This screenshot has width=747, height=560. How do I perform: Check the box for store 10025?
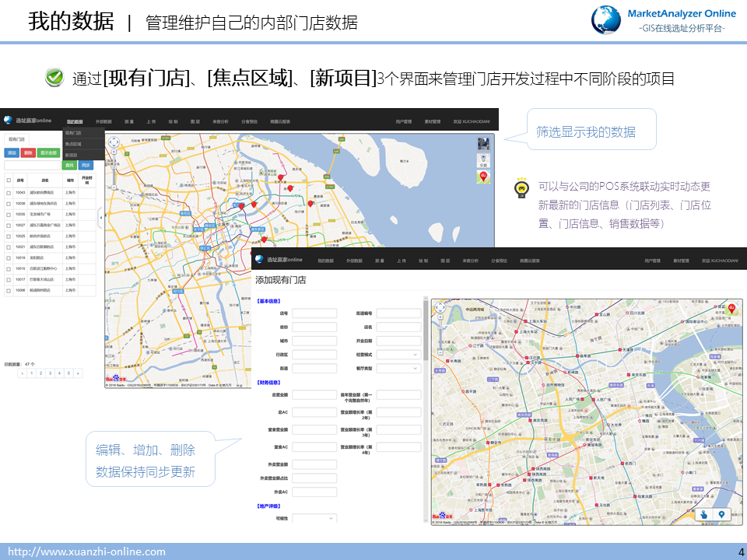tap(9, 236)
